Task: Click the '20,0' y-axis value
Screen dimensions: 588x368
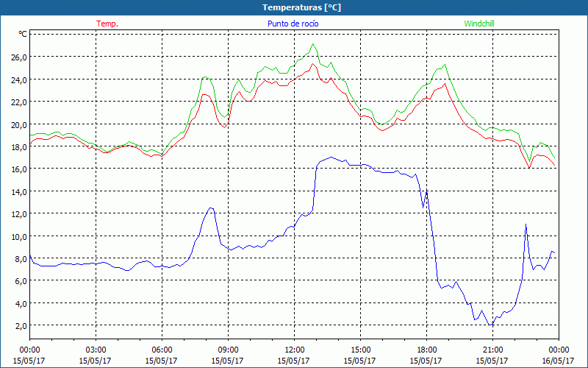Action: 19,124
